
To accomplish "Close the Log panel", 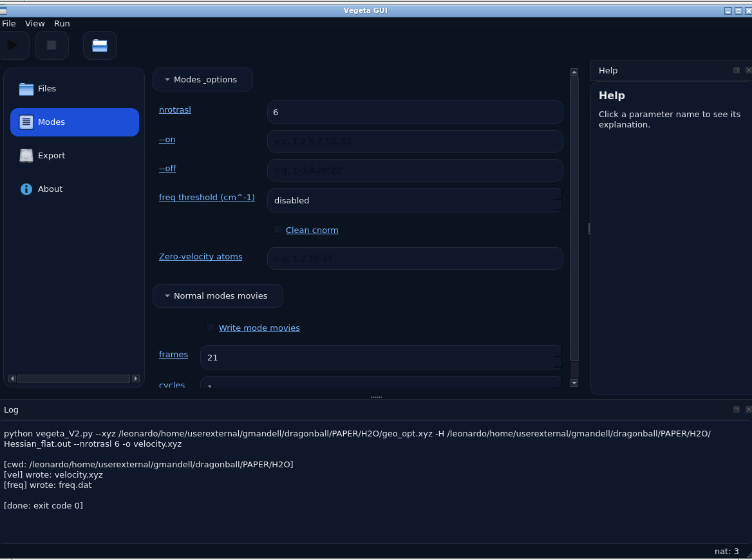I will coord(748,409).
